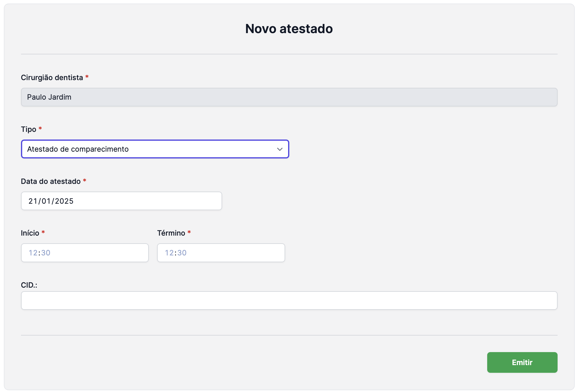578x392 pixels.
Task: Click the Cirurgião dentista field with Paulo Jardim
Action: [x=289, y=97]
